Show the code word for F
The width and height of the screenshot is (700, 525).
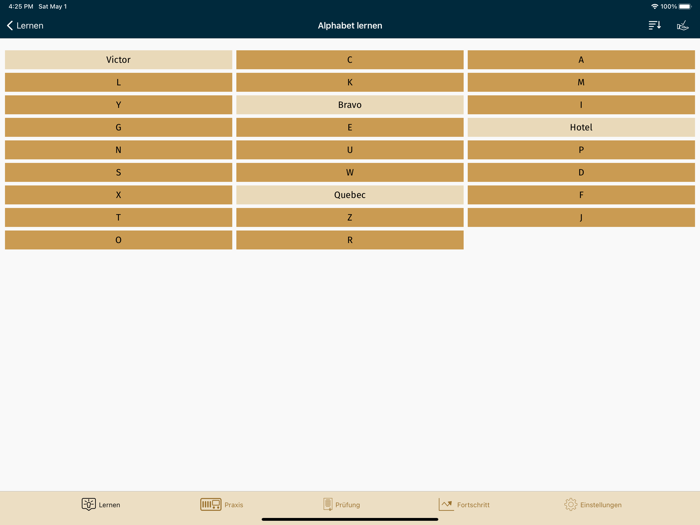click(x=581, y=195)
